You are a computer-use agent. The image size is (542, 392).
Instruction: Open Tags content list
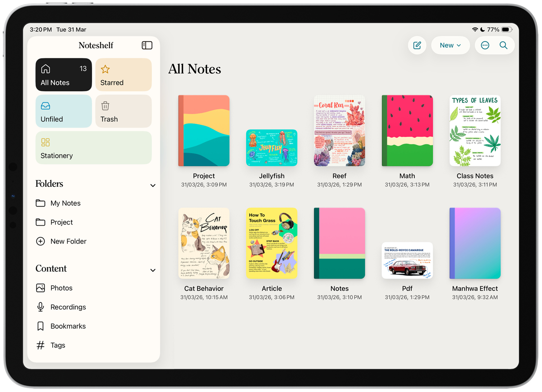(94, 345)
